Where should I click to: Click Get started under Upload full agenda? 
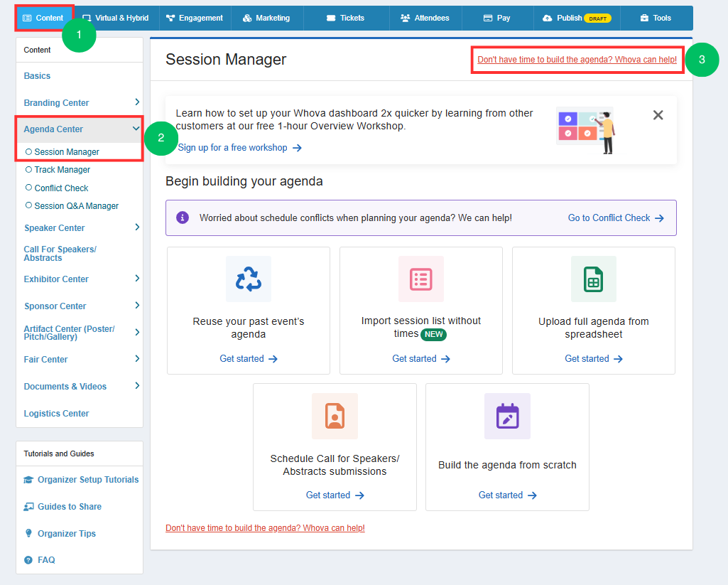point(593,359)
